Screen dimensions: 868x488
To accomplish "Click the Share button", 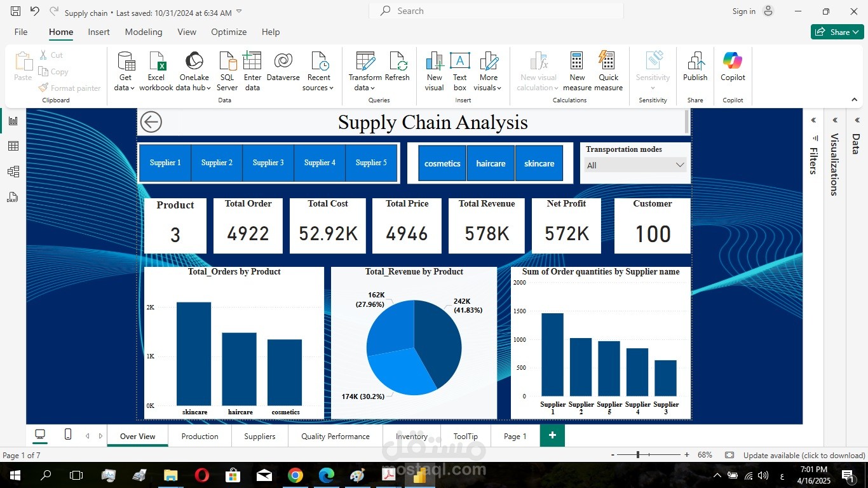I will pyautogui.click(x=837, y=32).
